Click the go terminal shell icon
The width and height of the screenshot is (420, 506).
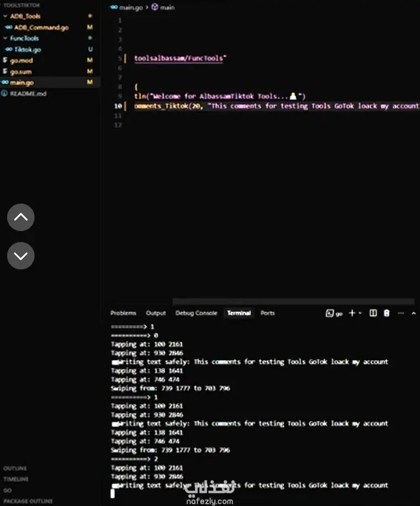click(x=330, y=313)
